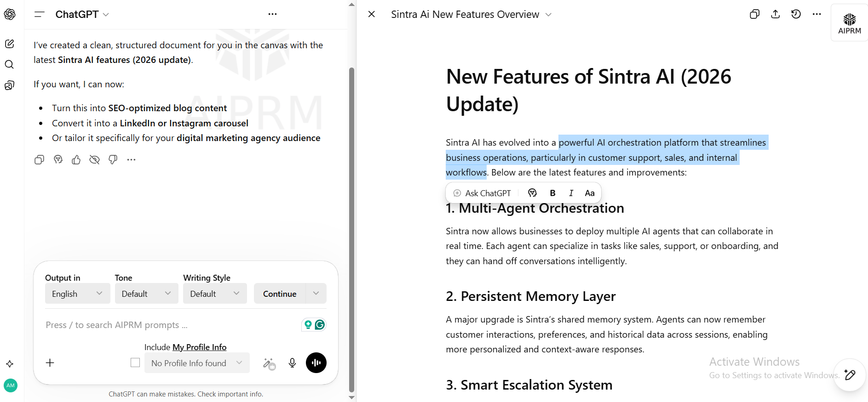Open the My Profile Info link
This screenshot has width=868, height=402.
pos(200,347)
